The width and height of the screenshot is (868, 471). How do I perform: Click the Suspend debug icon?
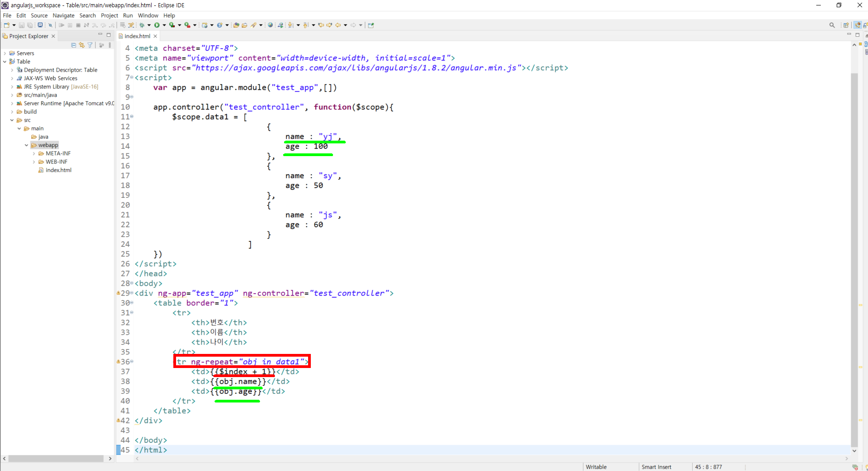pos(70,25)
